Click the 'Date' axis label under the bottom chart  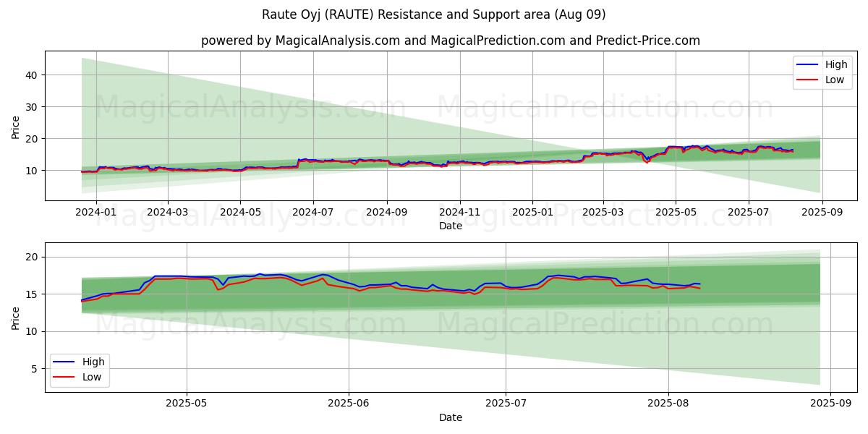click(451, 418)
